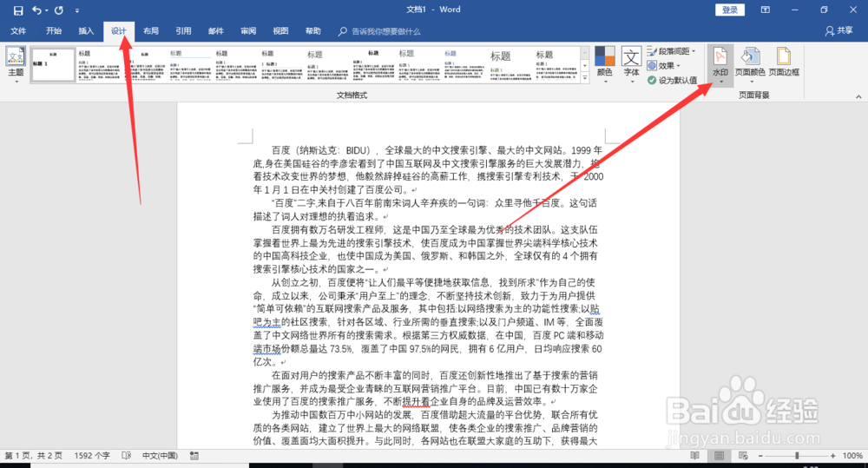Image resolution: width=868 pixels, height=468 pixels.
Task: Click the Save icon in title bar
Action: pyautogui.click(x=18, y=10)
